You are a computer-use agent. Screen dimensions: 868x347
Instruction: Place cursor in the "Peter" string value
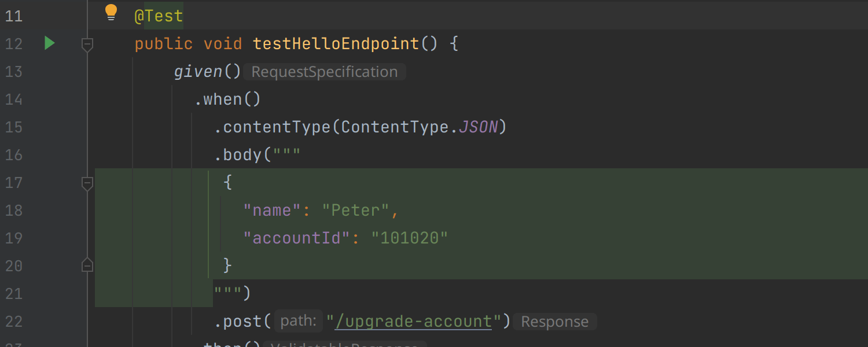pyautogui.click(x=356, y=211)
